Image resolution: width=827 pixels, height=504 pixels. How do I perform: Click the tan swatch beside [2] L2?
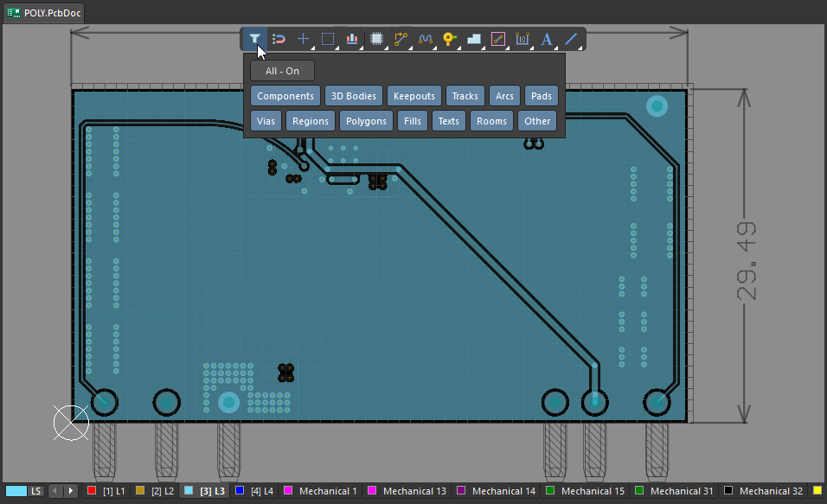(140, 490)
